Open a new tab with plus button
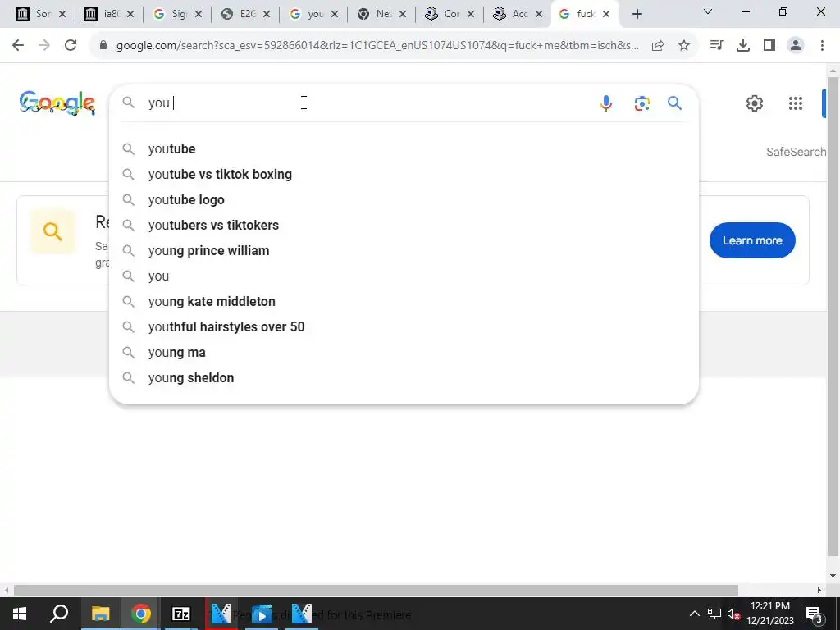The image size is (840, 630). pyautogui.click(x=637, y=15)
